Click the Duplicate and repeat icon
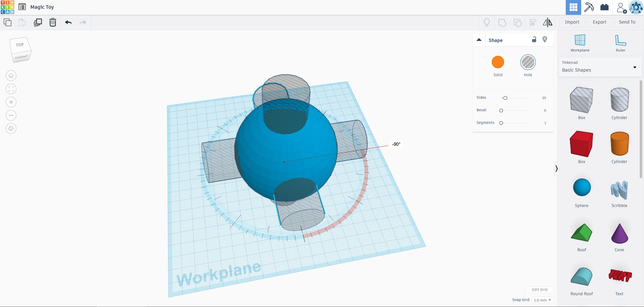This screenshot has width=644, height=307. (x=38, y=22)
